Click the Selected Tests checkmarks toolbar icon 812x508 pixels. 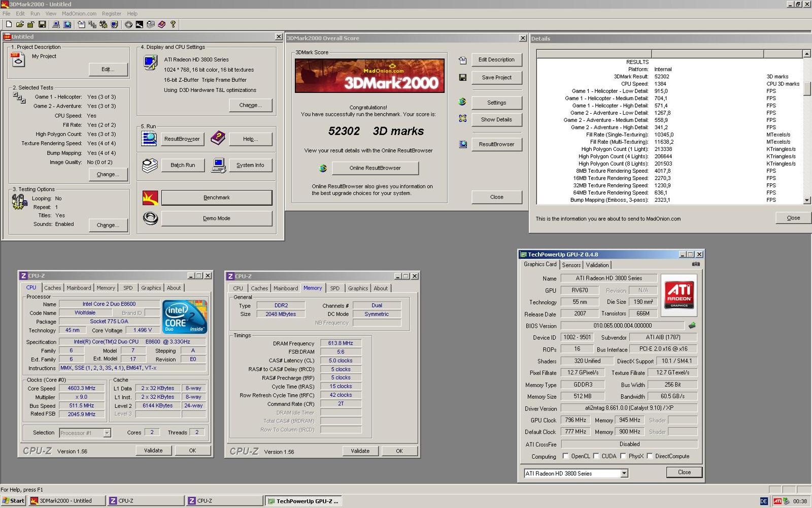click(x=92, y=24)
